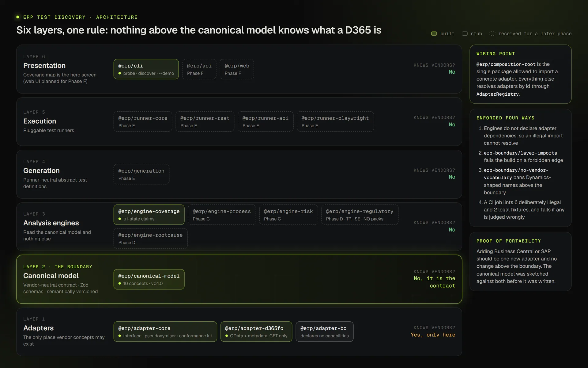The width and height of the screenshot is (588, 368).
Task: Click erp-boundary/layer-imports rule name
Action: tap(520, 153)
